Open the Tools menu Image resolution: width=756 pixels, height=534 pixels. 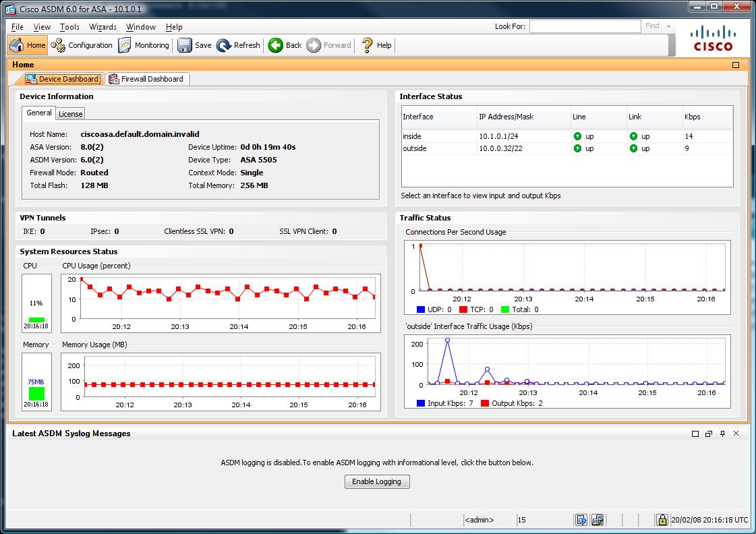[69, 27]
